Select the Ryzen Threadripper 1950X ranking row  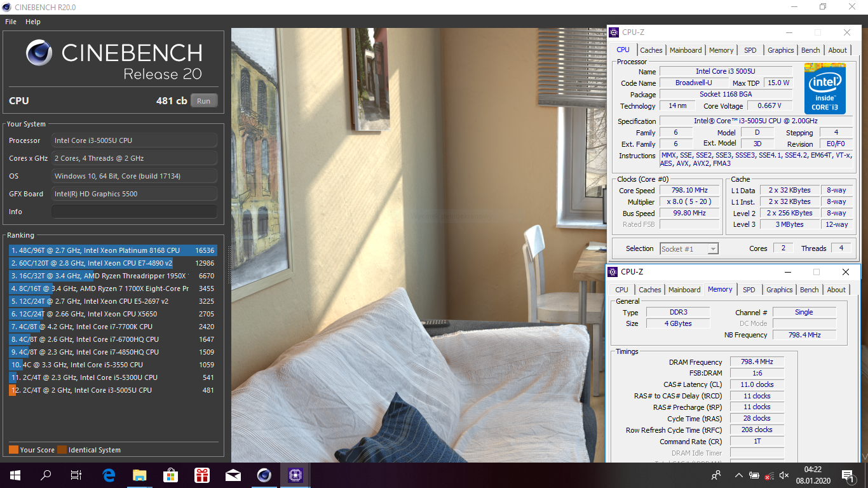click(x=113, y=276)
